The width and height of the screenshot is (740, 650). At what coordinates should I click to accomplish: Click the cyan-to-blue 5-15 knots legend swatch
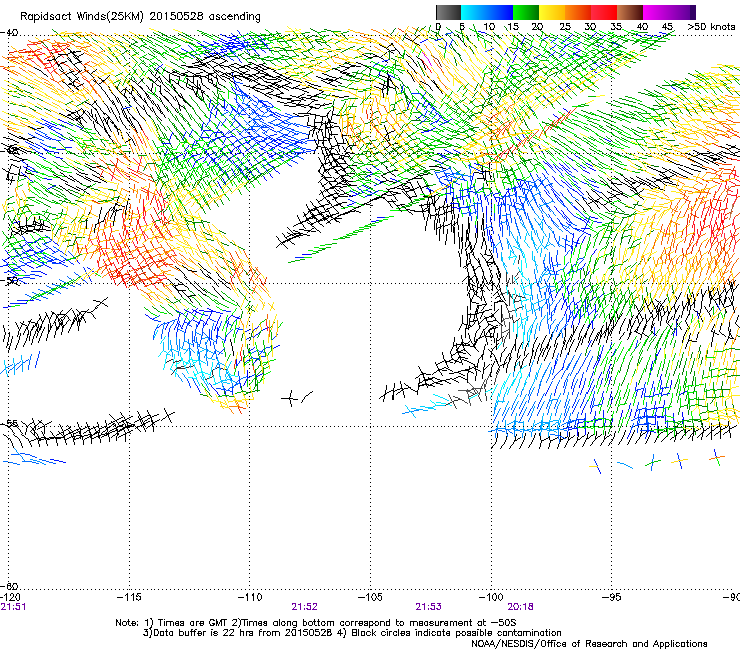487,12
